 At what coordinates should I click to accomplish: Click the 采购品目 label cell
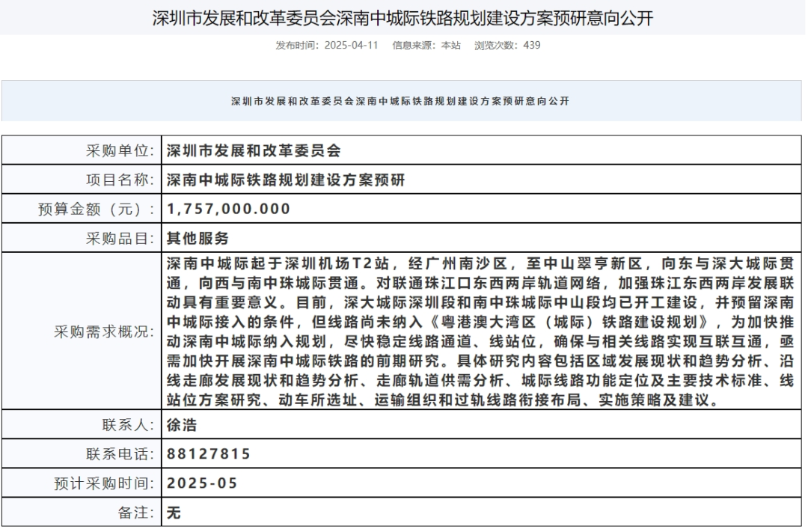[x=82, y=238]
